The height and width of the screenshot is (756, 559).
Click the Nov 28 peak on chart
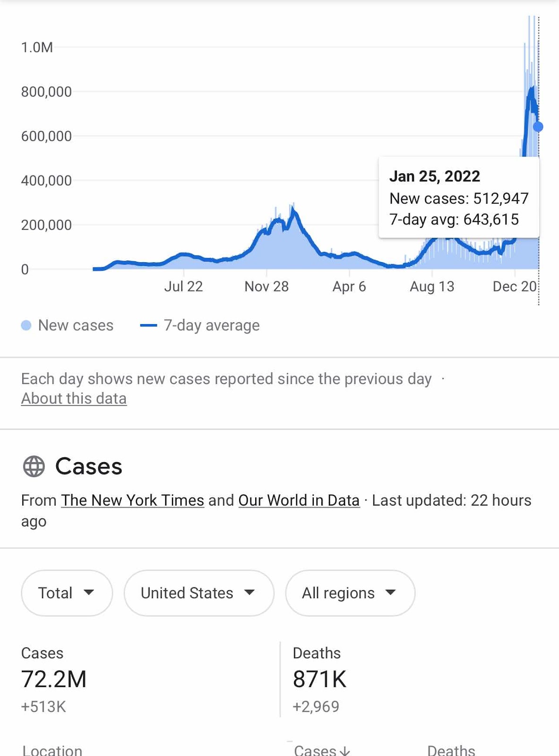[293, 209]
